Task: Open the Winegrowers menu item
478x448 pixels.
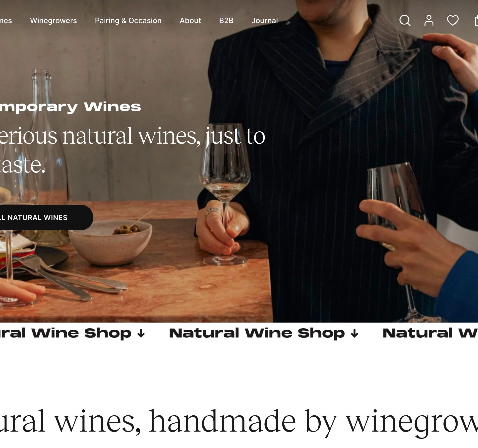Action: [x=54, y=20]
